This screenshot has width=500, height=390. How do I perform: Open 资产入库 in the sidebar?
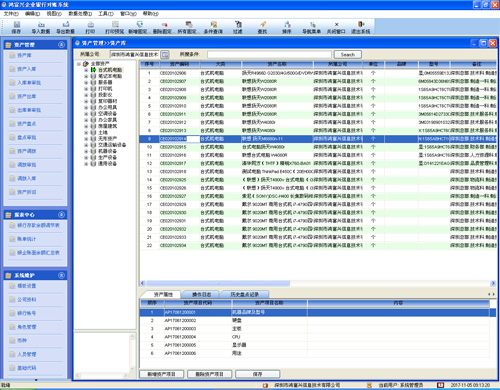click(27, 69)
